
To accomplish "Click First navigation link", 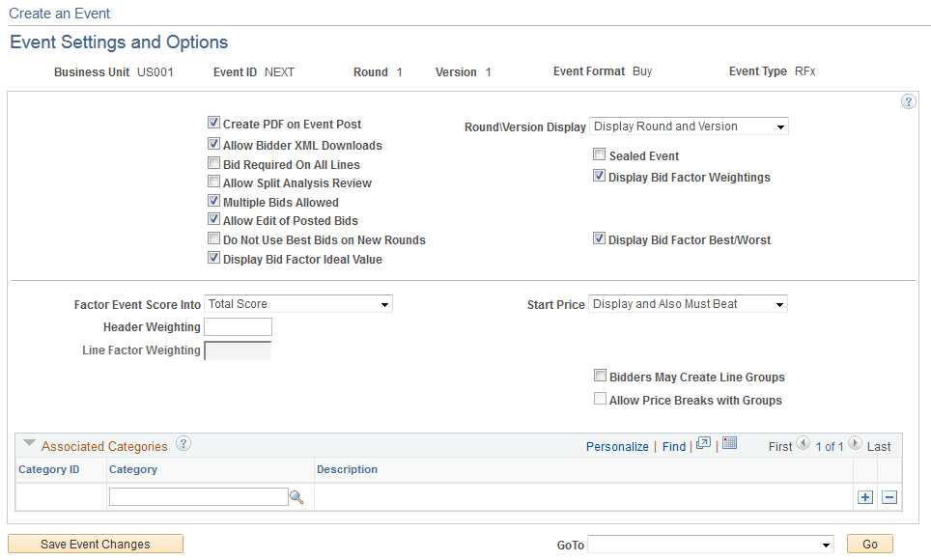I will pyautogui.click(x=780, y=447).
